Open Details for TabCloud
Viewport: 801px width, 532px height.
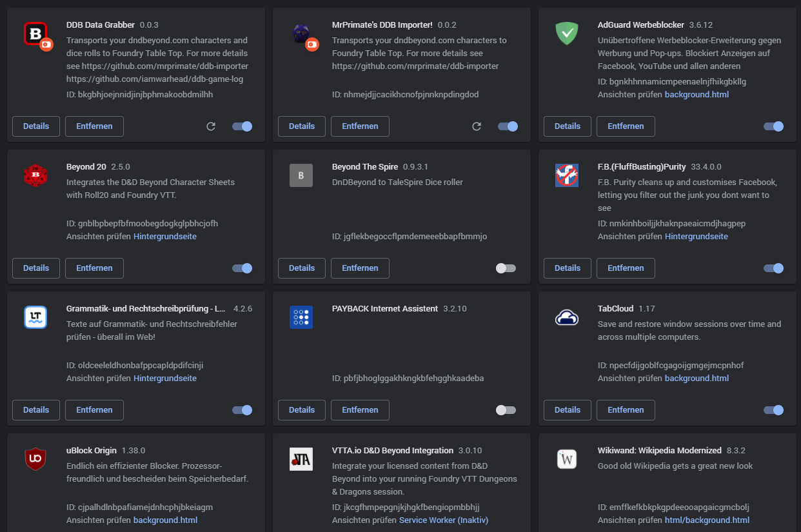(568, 410)
